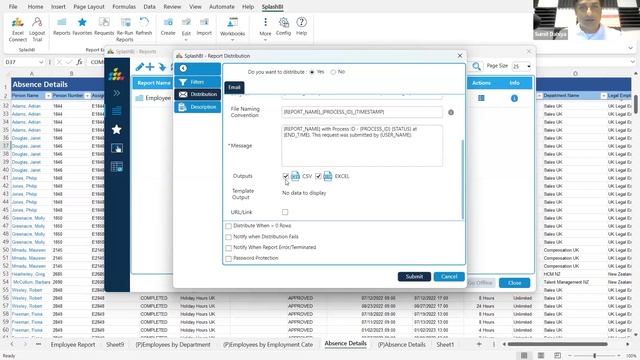Toggle the CSV output checkbox
The height and width of the screenshot is (360, 640).
(285, 176)
